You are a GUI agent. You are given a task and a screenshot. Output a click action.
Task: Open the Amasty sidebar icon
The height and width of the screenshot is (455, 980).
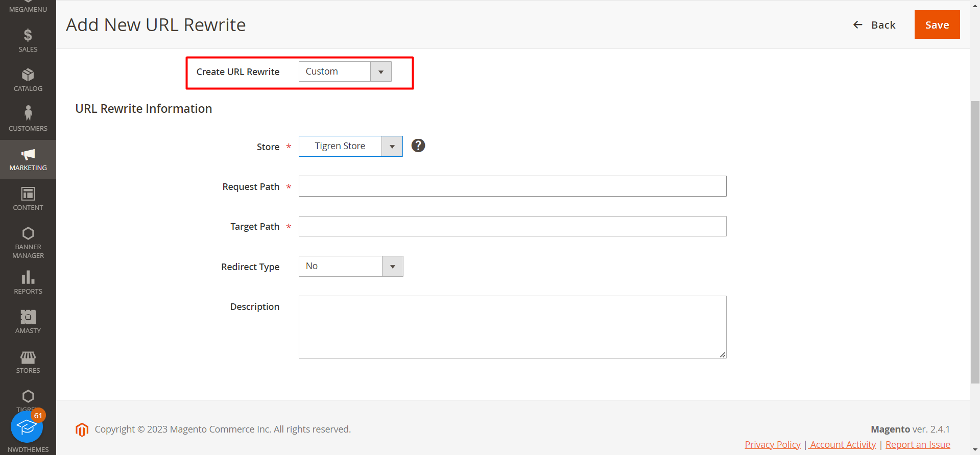(28, 317)
